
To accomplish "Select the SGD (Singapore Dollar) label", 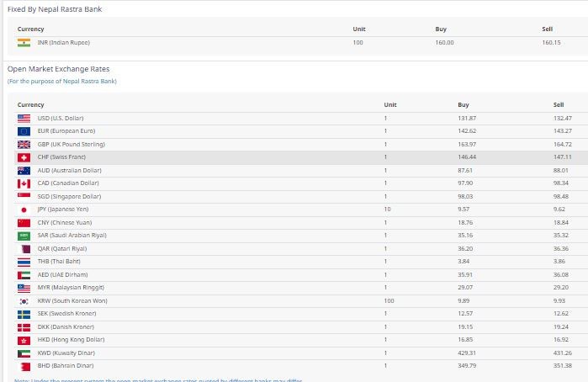I will pyautogui.click(x=69, y=196).
